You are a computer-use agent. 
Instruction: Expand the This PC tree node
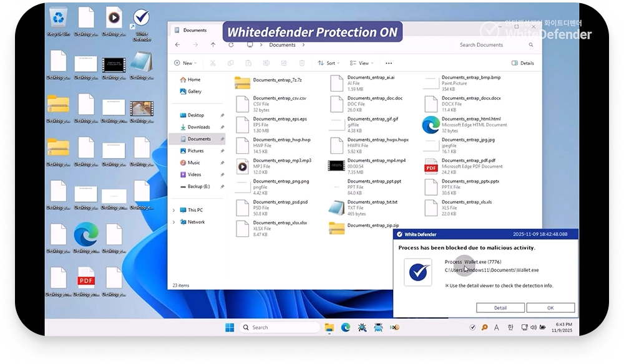pyautogui.click(x=174, y=210)
